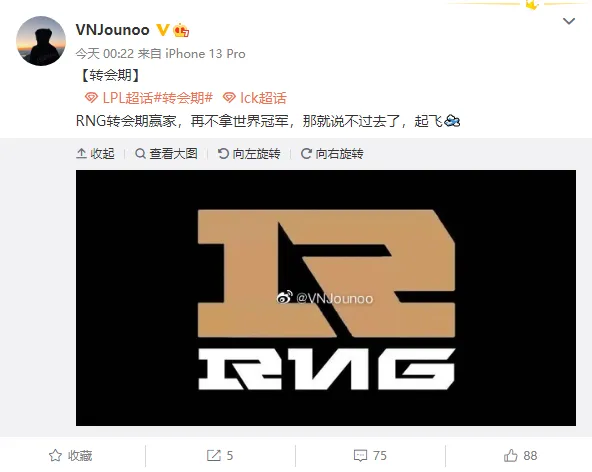Click the 今天 00:22 timestamp
Image resolution: width=592 pixels, height=472 pixels.
pyautogui.click(x=105, y=54)
